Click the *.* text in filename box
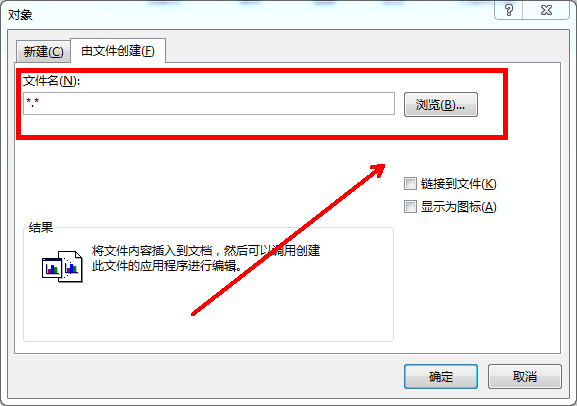Image resolution: width=577 pixels, height=406 pixels. click(x=32, y=102)
